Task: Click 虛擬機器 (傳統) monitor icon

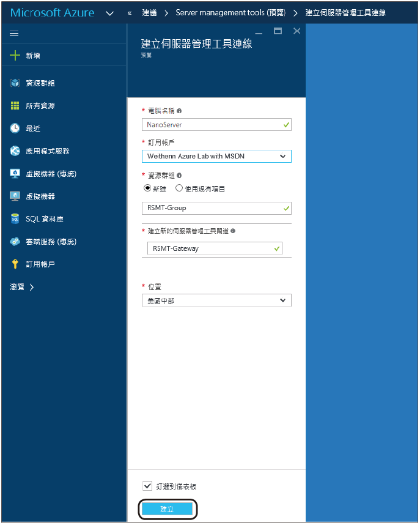Action: coord(15,174)
